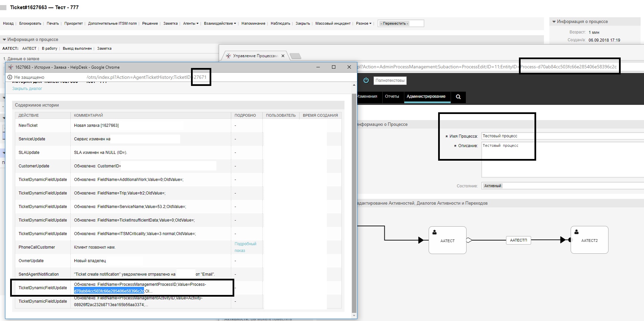
Task: Click the power logout icon in admin window
Action: [366, 80]
